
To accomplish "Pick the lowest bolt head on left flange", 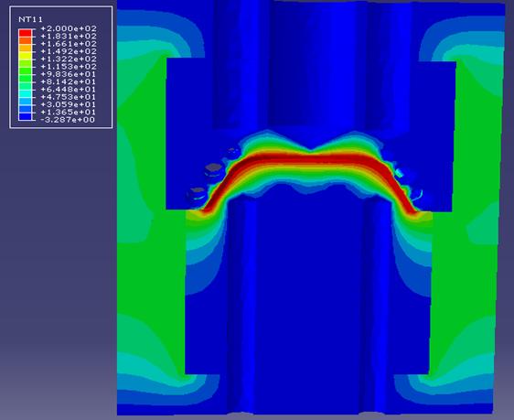I will (197, 195).
